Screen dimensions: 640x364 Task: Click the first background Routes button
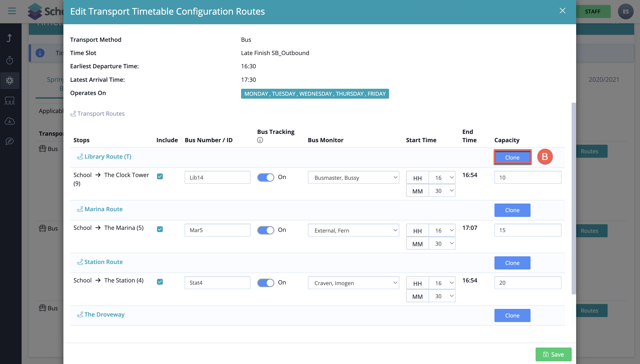pyautogui.click(x=592, y=151)
